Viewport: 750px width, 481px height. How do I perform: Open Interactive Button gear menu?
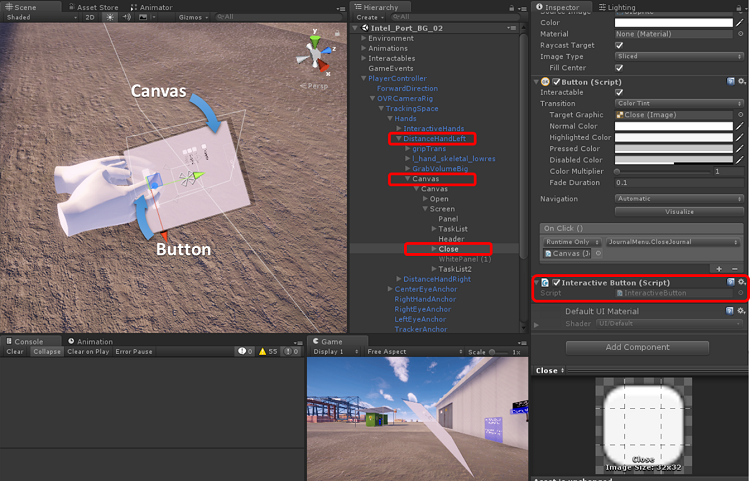click(x=741, y=282)
